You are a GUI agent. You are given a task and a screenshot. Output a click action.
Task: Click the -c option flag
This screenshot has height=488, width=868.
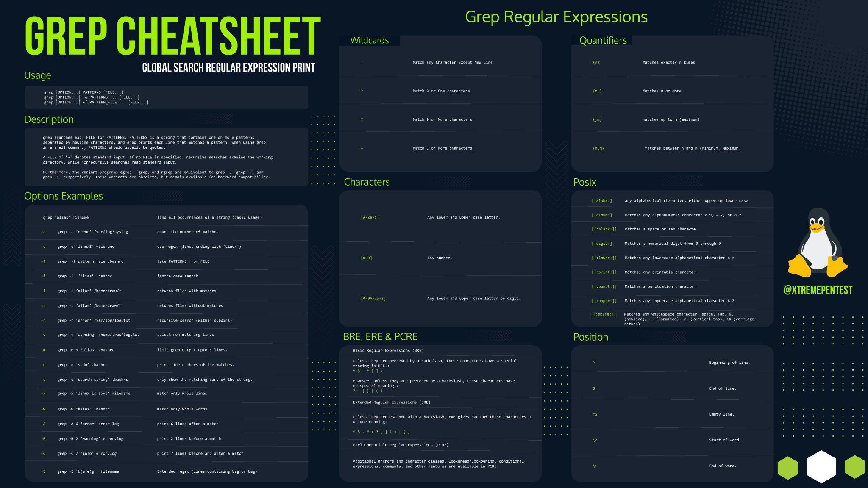(x=43, y=232)
